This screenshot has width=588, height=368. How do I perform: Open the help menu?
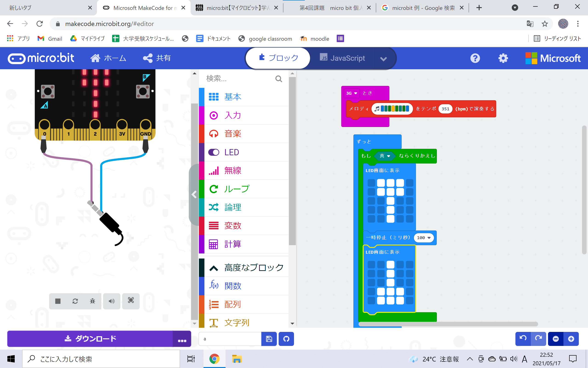point(475,58)
